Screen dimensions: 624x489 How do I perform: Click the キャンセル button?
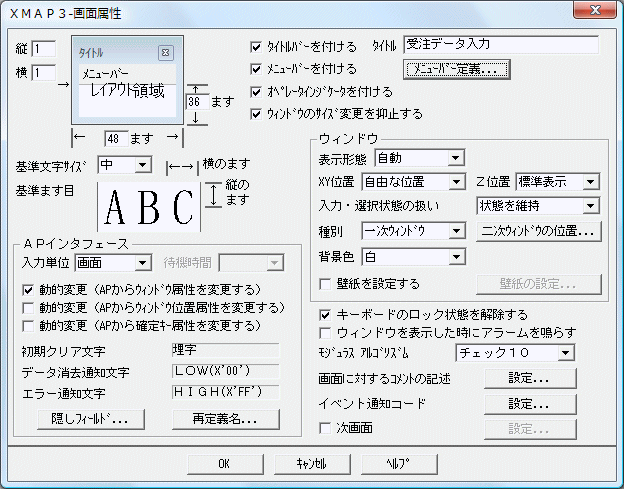click(x=312, y=464)
